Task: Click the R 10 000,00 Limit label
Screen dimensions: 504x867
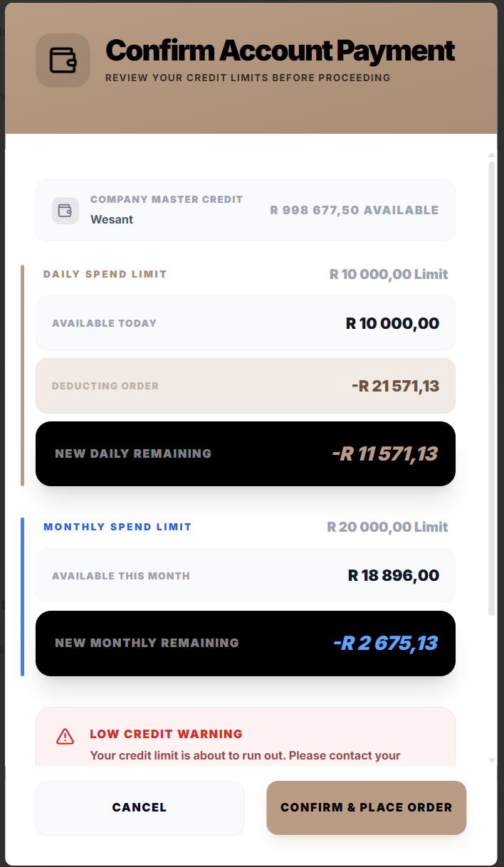Action: pyautogui.click(x=389, y=274)
